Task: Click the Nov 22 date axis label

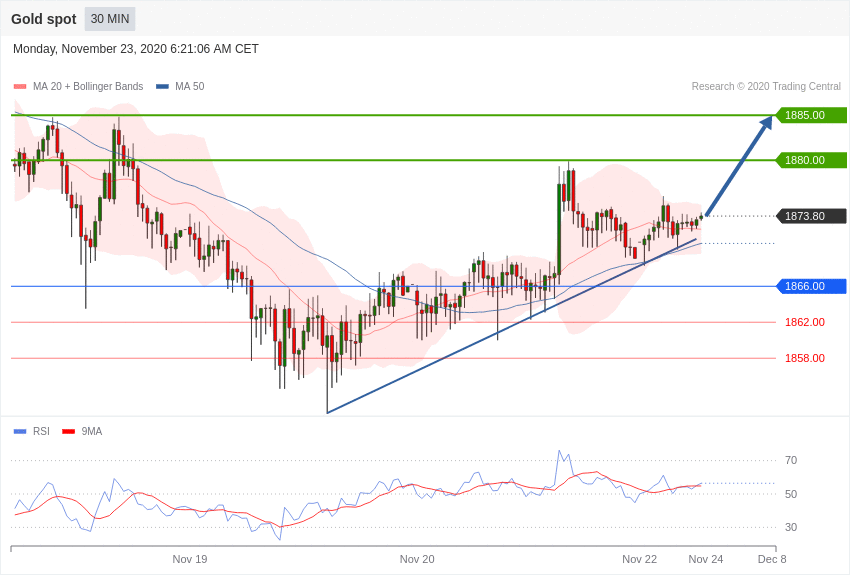Action: click(x=640, y=559)
